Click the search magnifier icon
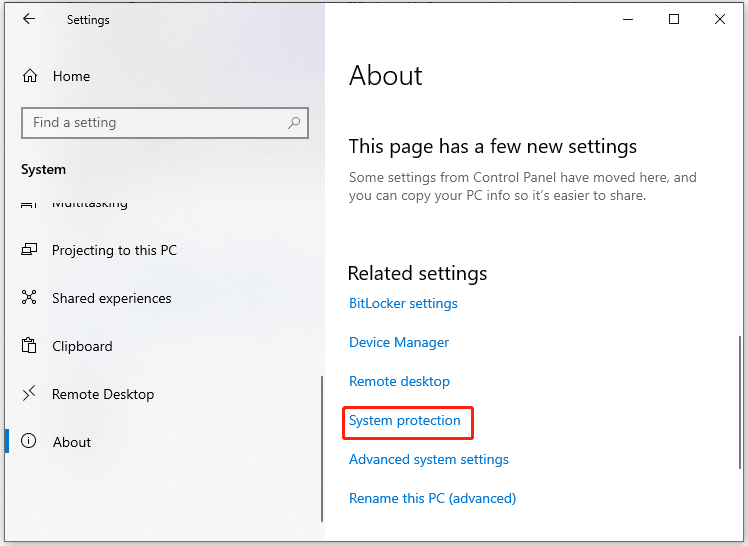748x546 pixels. coord(294,123)
